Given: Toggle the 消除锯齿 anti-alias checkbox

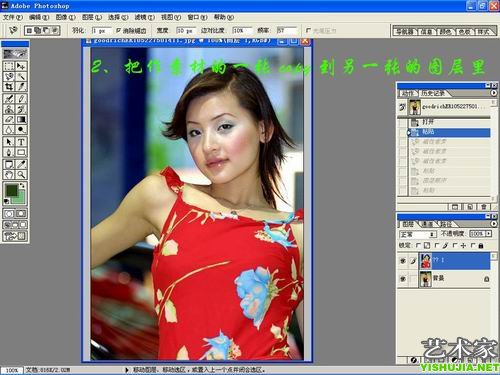Looking at the screenshot, I should [x=118, y=30].
